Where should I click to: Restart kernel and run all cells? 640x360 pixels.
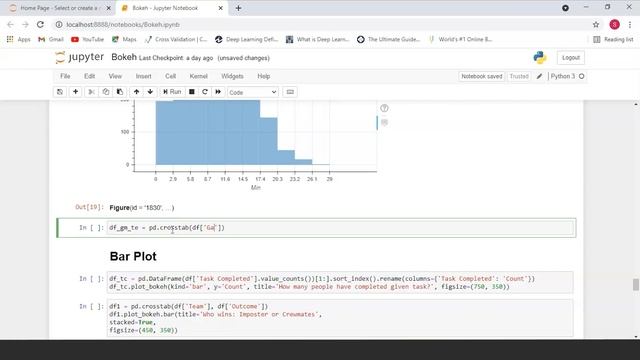218,92
